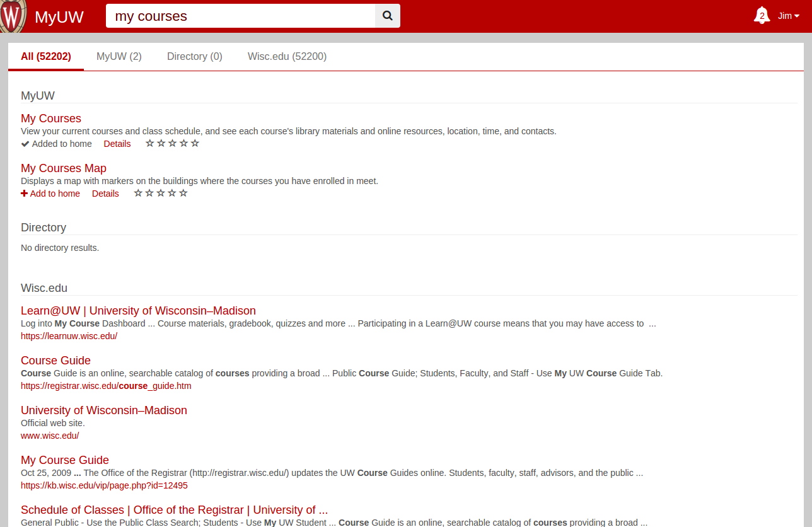
Task: Show the All (52202) results tab
Action: pos(46,57)
